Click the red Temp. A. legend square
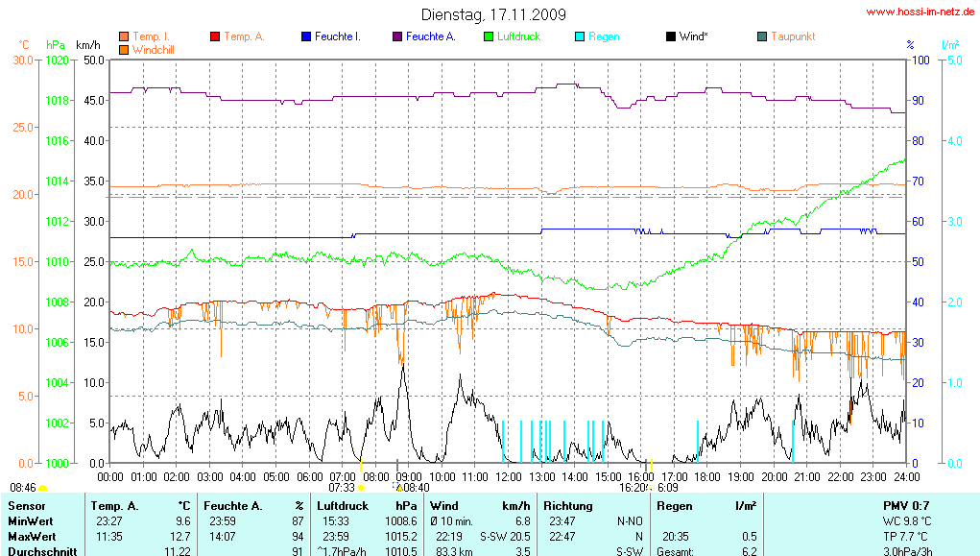This screenshot has height=556, width=980. (x=215, y=36)
